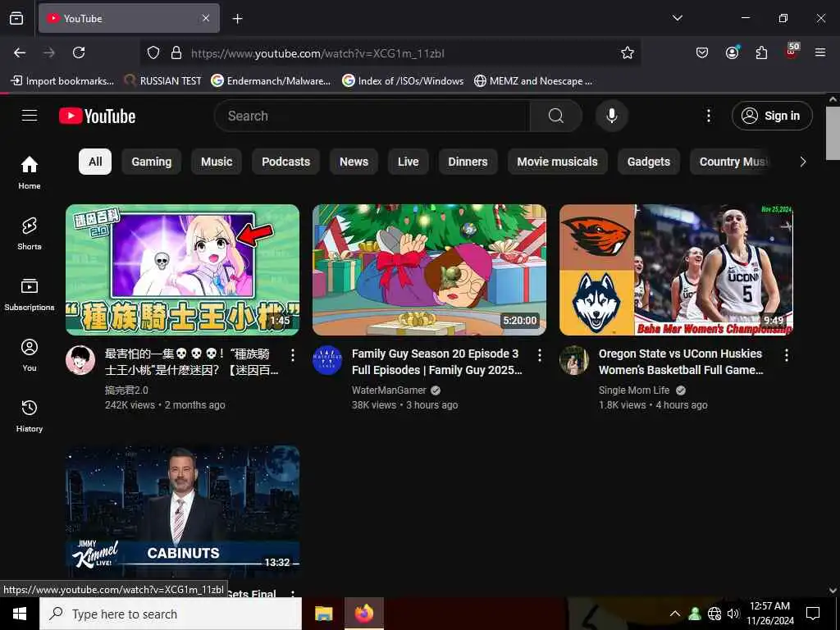This screenshot has width=840, height=630.
Task: Open the extensions puzzle icon
Action: [x=761, y=52]
